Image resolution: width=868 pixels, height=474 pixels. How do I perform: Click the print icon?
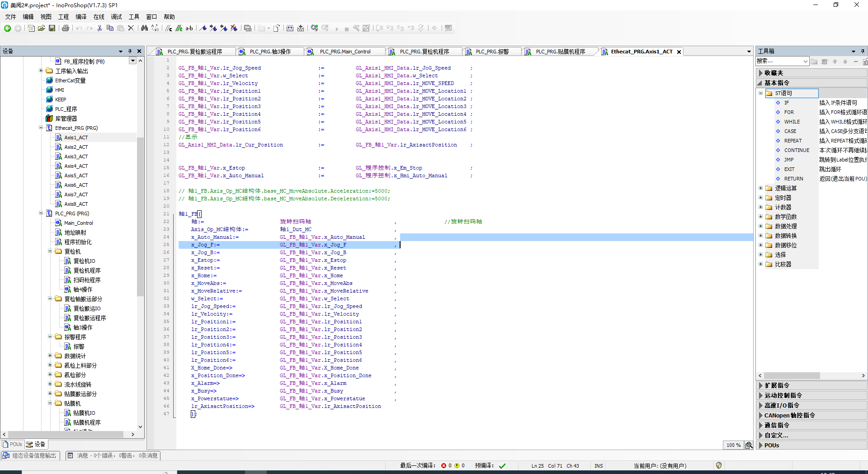[x=66, y=28]
